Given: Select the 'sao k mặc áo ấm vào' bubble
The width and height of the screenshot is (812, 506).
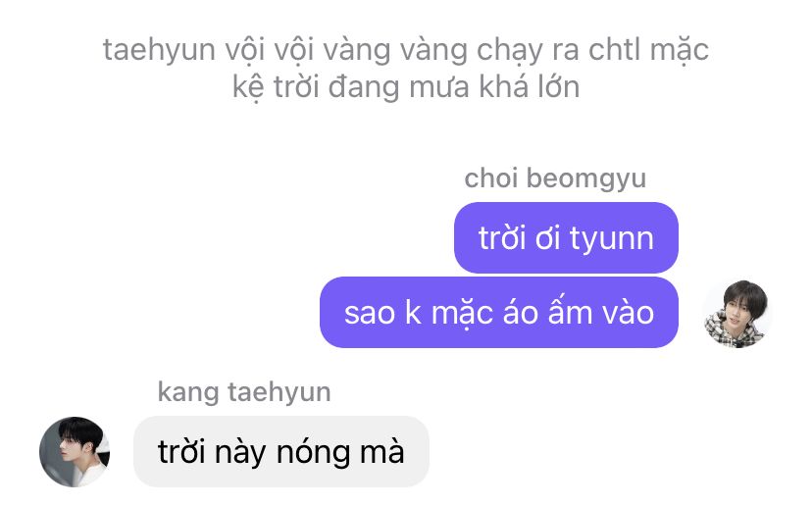Looking at the screenshot, I should 499,312.
